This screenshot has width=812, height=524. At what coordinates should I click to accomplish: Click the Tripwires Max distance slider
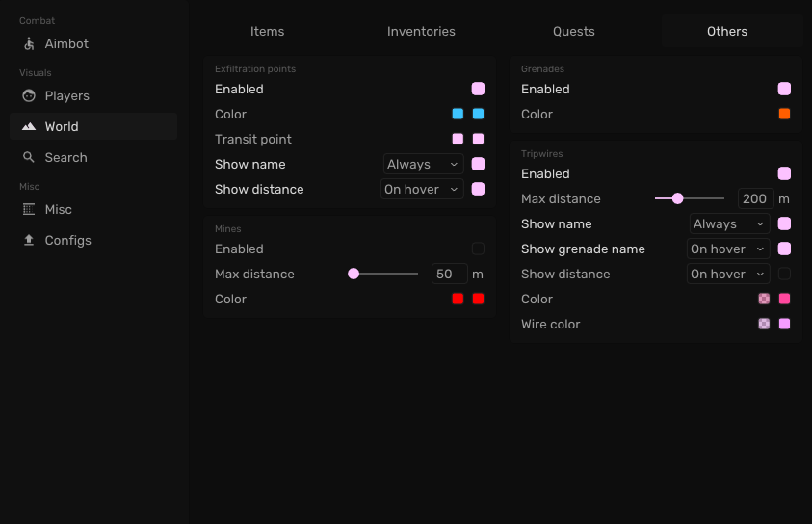690,199
